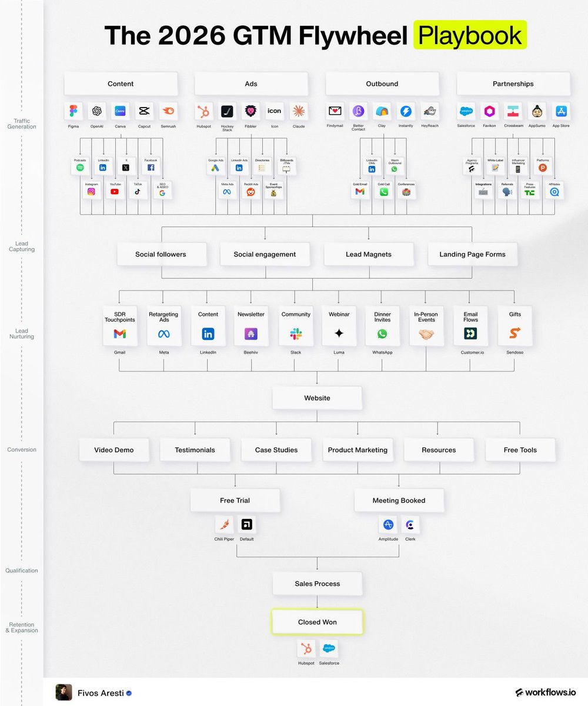
Task: Select the Cold Email Gmail icon
Action: [x=360, y=192]
